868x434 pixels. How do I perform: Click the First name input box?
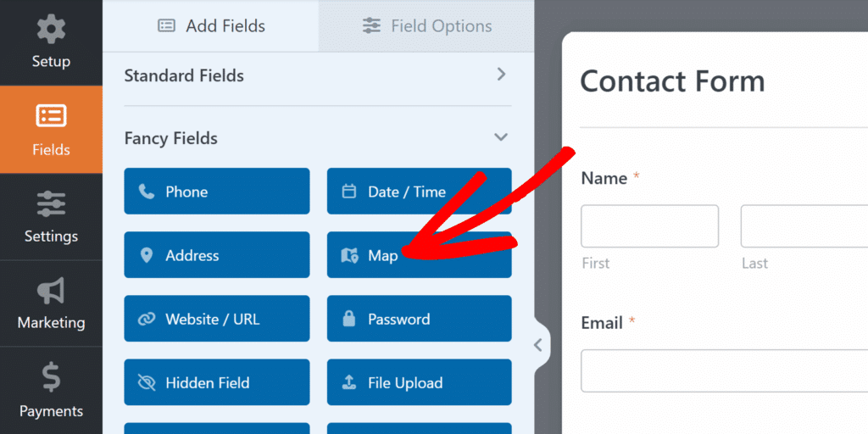[649, 226]
